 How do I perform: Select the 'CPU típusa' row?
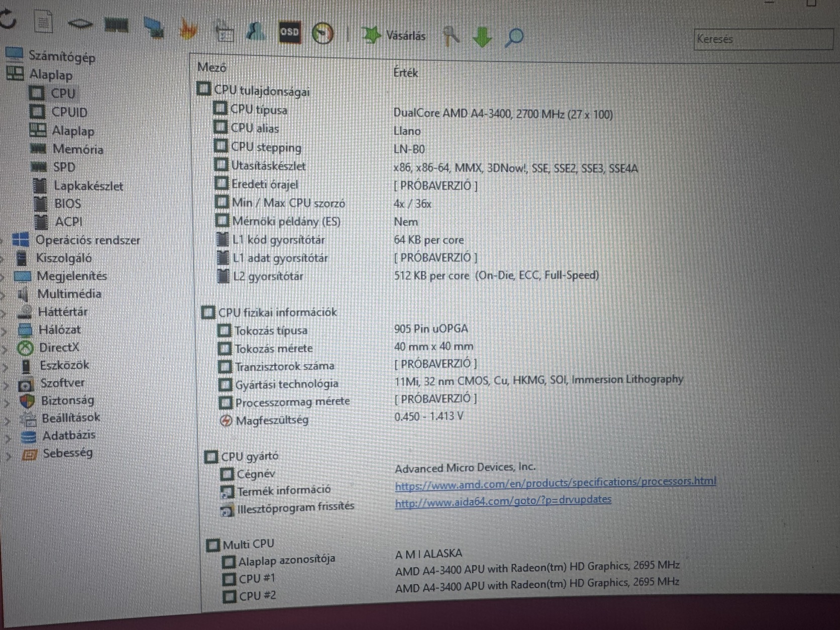tap(259, 110)
